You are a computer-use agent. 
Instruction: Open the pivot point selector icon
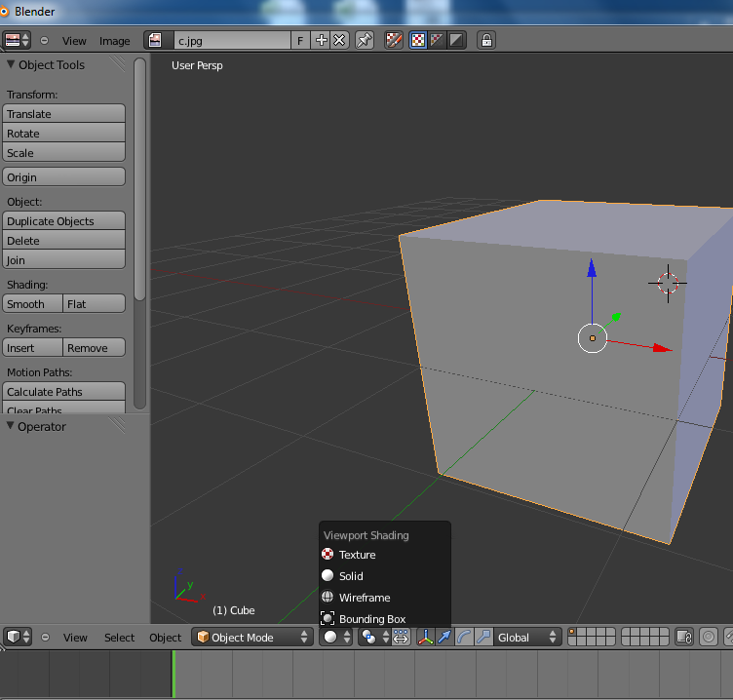[x=369, y=637]
